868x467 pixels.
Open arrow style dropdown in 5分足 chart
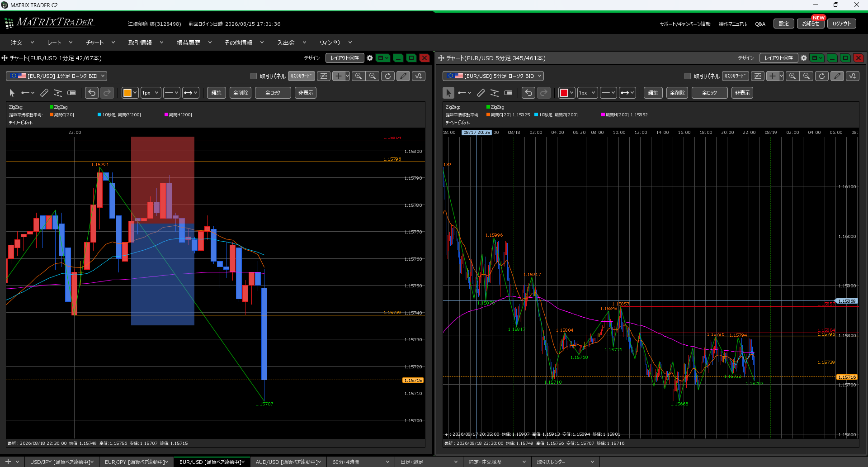[x=627, y=93]
